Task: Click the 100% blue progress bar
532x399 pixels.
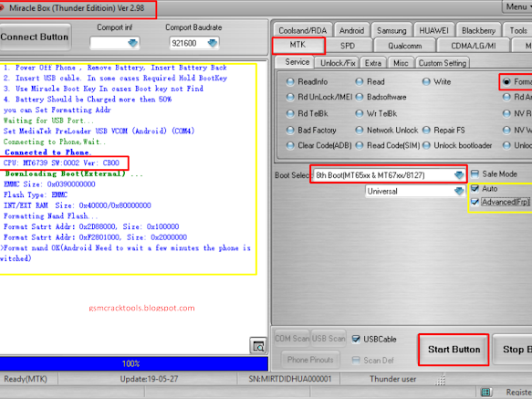Action: click(133, 363)
